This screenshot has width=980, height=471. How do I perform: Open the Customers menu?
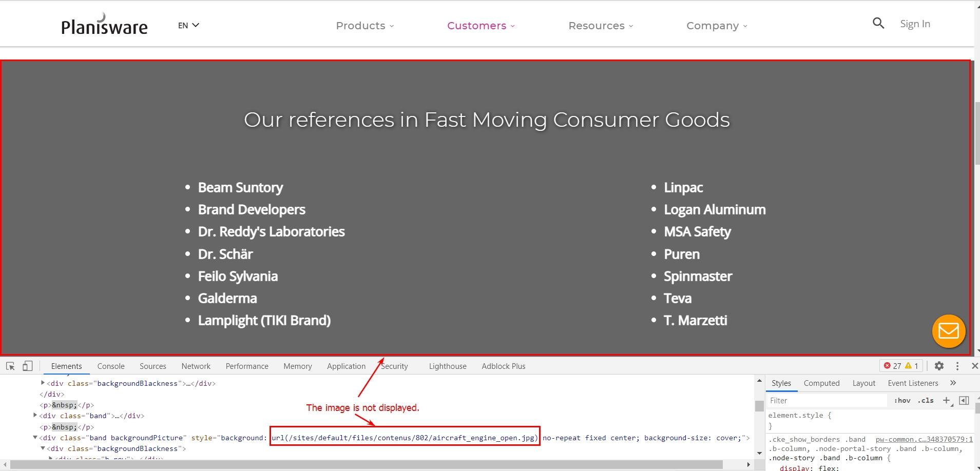click(x=481, y=26)
